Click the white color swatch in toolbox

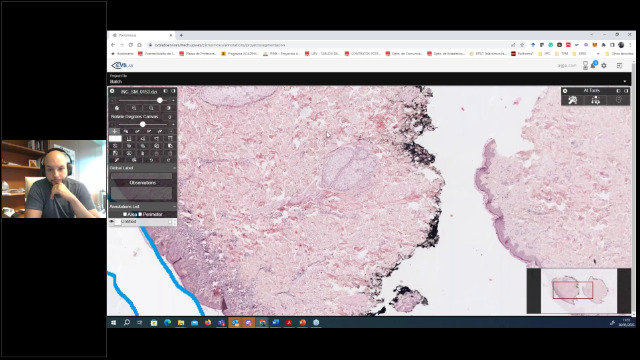115,139
